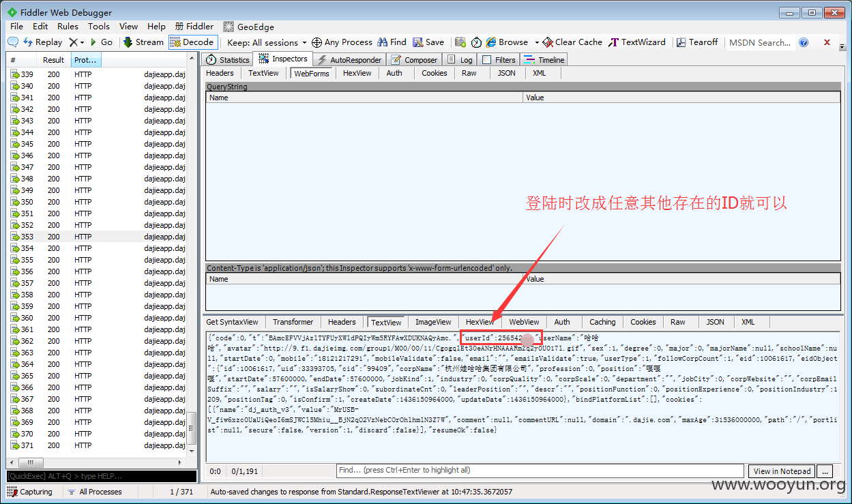
Task: Select the request Headers inspector tab
Action: tap(220, 73)
